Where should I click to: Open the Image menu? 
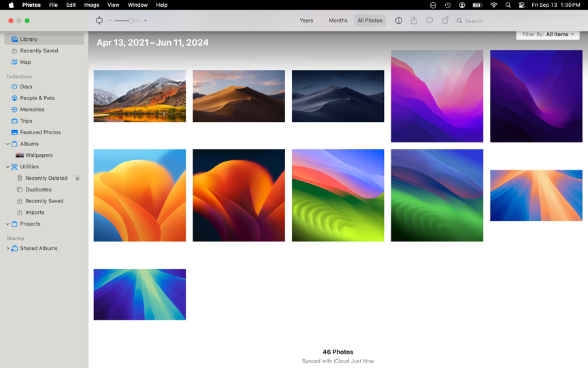tap(91, 5)
